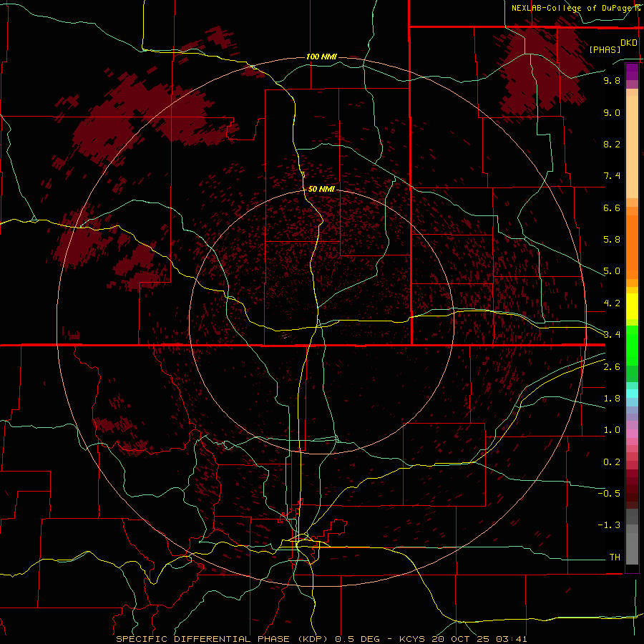644x644 pixels.
Task: Click the 7.4 scale label
Action: [x=612, y=176]
